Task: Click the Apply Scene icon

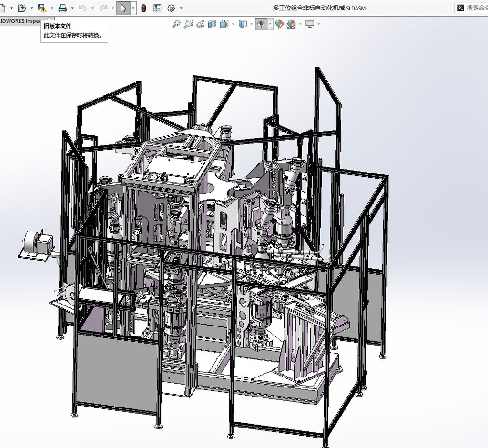Action: 291,24
